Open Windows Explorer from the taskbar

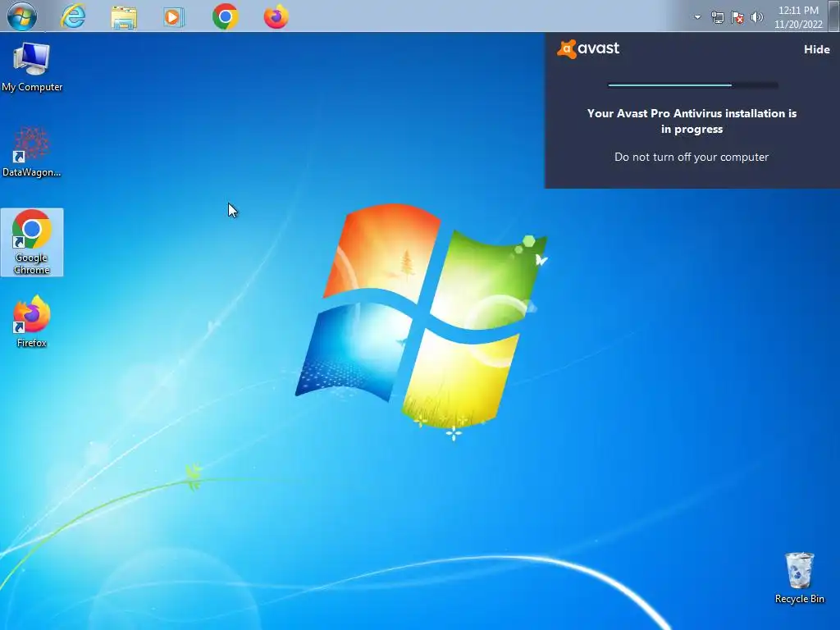pyautogui.click(x=124, y=17)
